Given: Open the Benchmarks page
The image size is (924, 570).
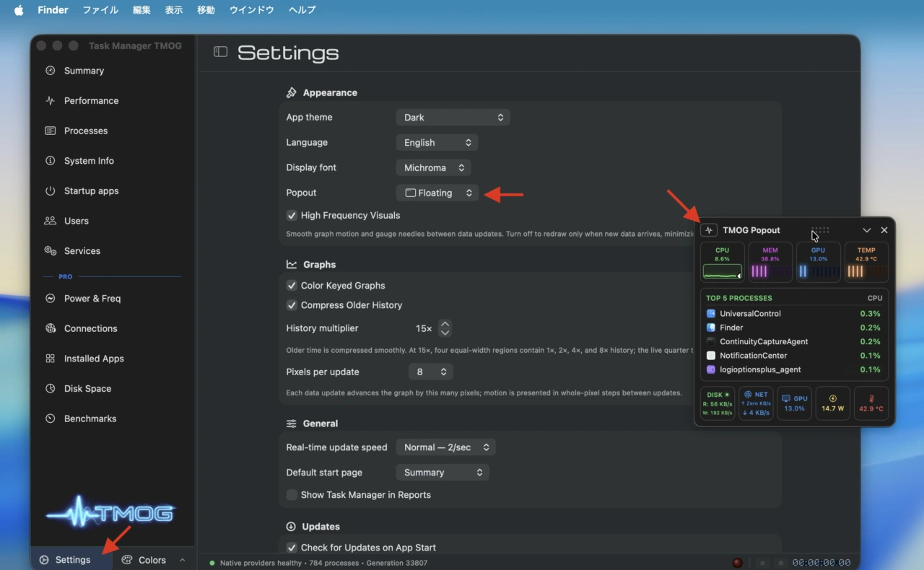Looking at the screenshot, I should point(90,418).
